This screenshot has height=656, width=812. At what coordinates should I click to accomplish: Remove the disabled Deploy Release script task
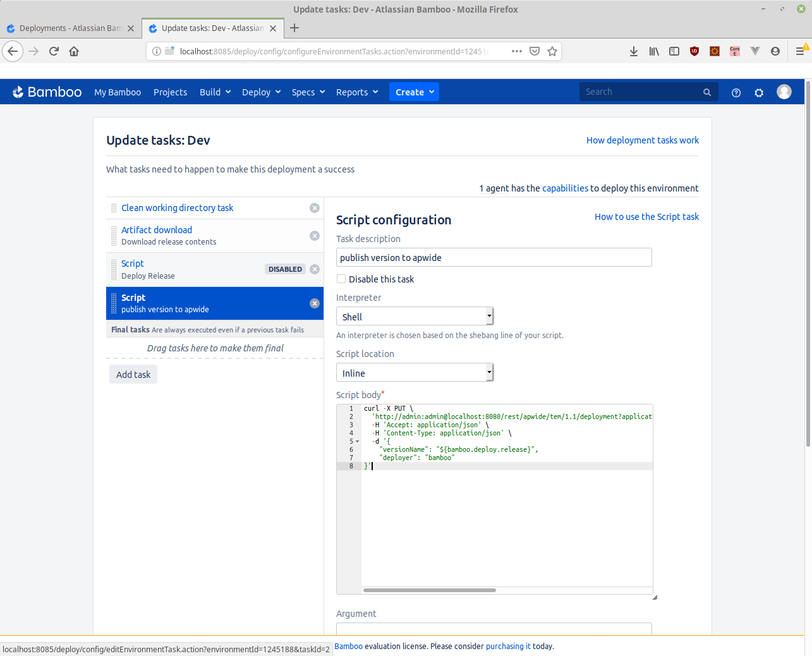coord(315,269)
